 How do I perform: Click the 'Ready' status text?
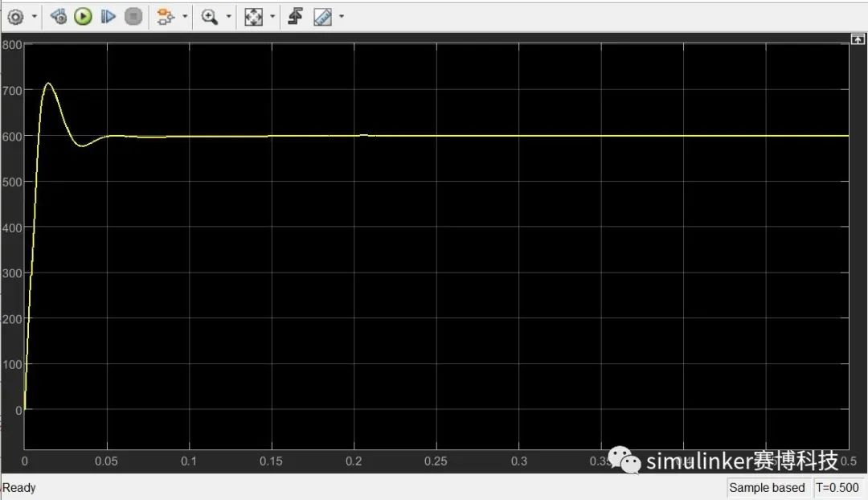pos(19,488)
